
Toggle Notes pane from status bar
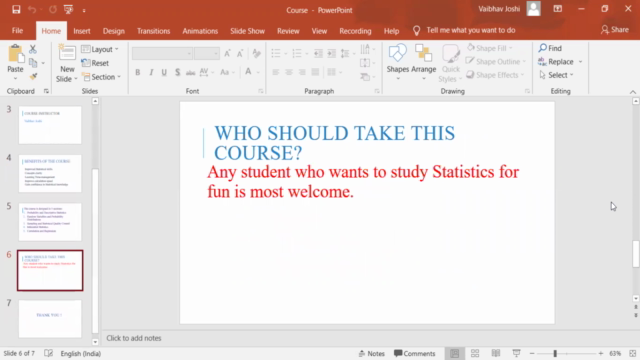point(371,353)
